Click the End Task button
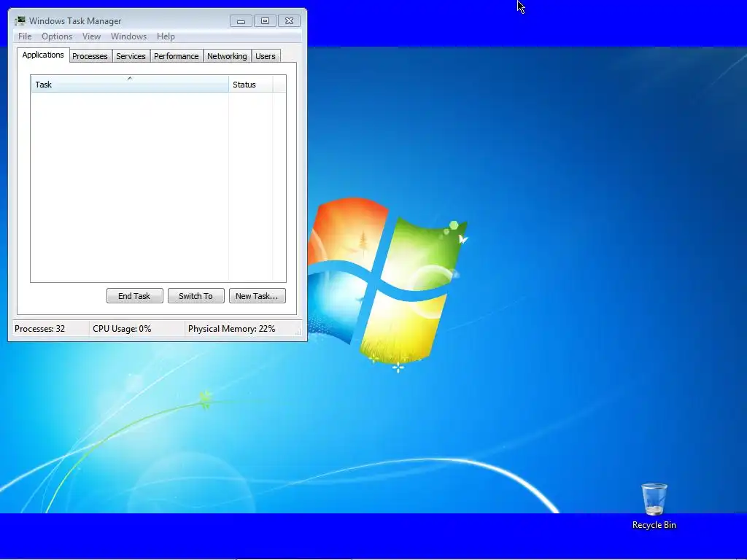Viewport: 747px width, 560px height. pyautogui.click(x=134, y=296)
